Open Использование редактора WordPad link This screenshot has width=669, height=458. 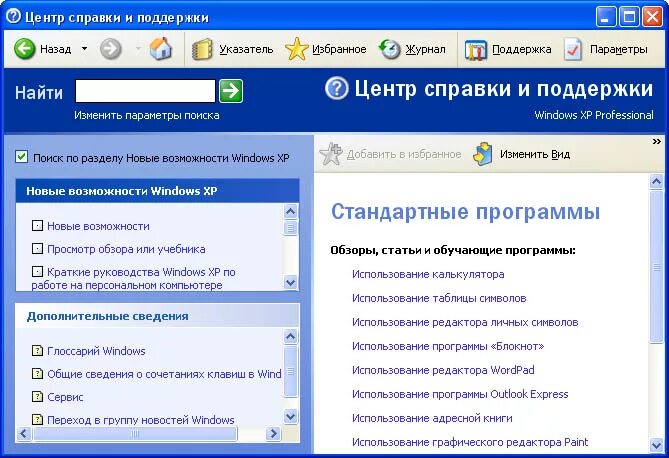click(x=443, y=370)
